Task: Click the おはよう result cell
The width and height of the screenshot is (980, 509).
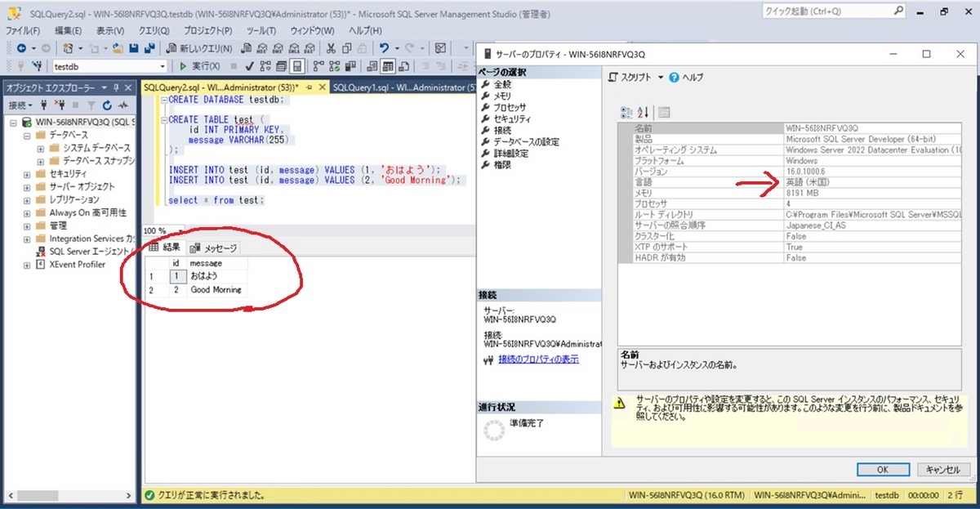Action: pos(216,276)
